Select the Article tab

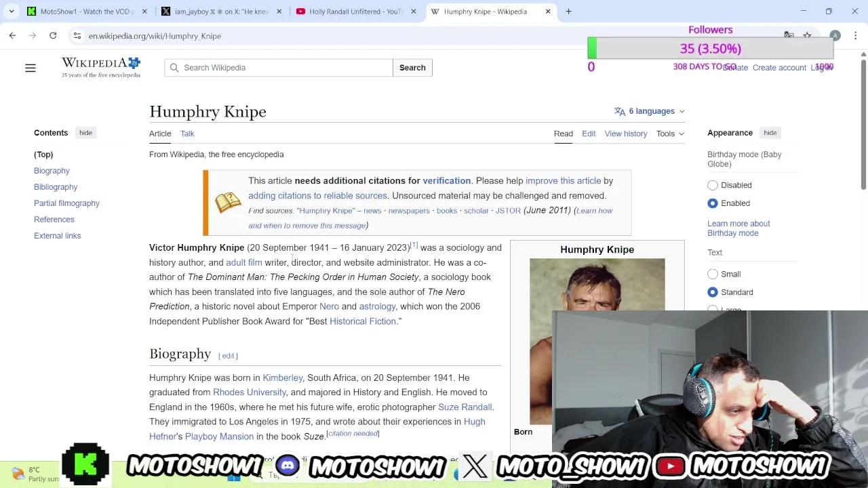click(160, 134)
